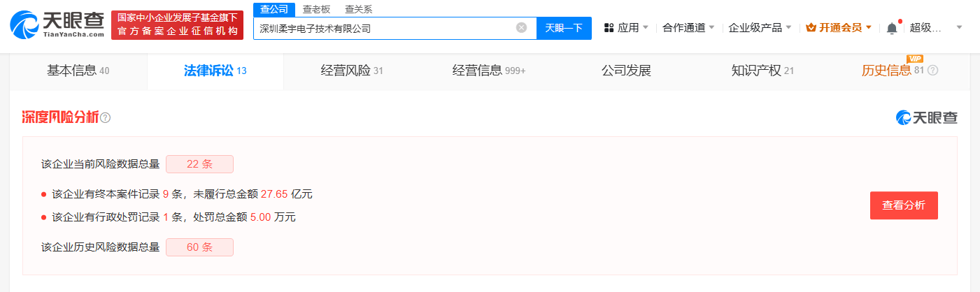Open the 经营风险 tab
This screenshot has height=292, width=980.
352,71
